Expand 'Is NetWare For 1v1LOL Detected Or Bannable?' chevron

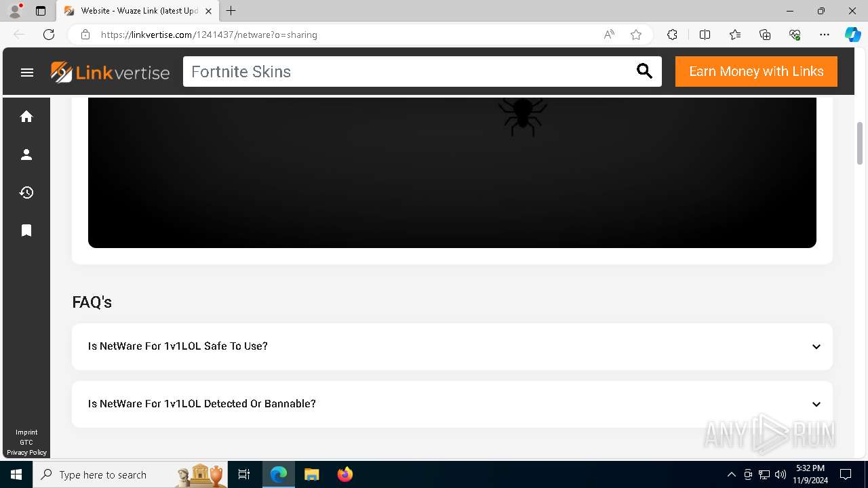[816, 404]
